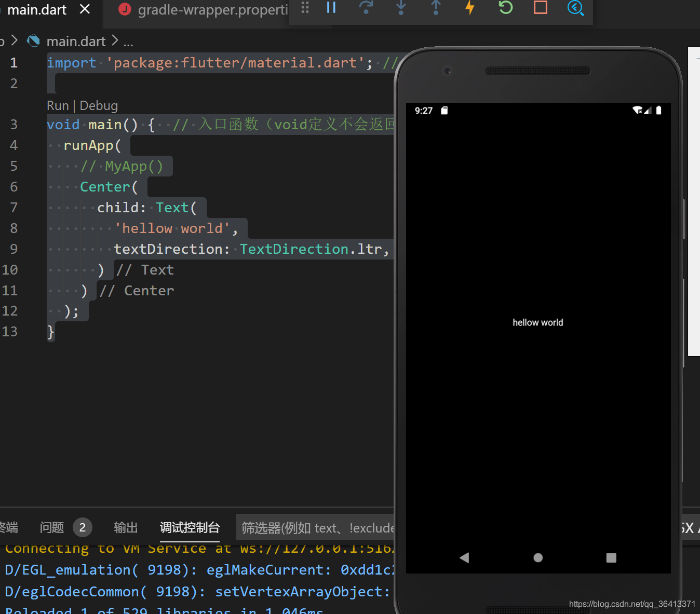
Task: Focus the debug console filter input
Action: (x=315, y=528)
